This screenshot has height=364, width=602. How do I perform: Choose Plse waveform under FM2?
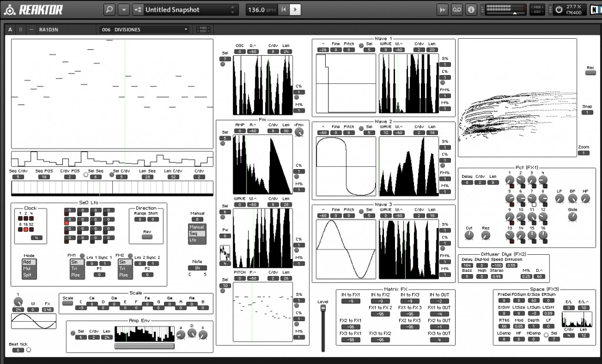125,275
